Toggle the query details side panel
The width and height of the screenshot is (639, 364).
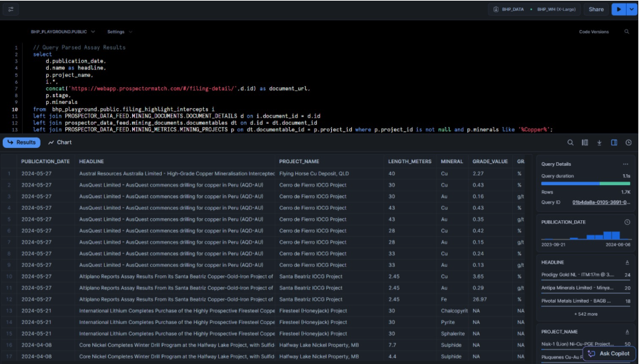tap(614, 142)
